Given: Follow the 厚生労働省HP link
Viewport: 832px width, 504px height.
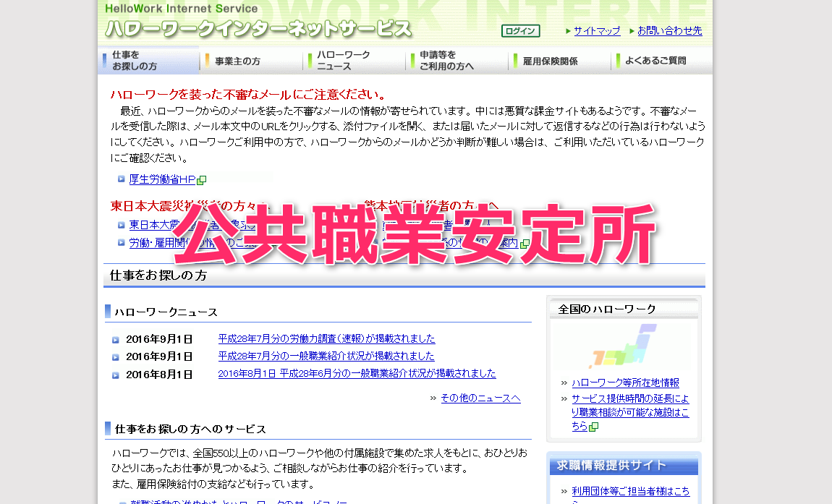Looking at the screenshot, I should click(162, 179).
